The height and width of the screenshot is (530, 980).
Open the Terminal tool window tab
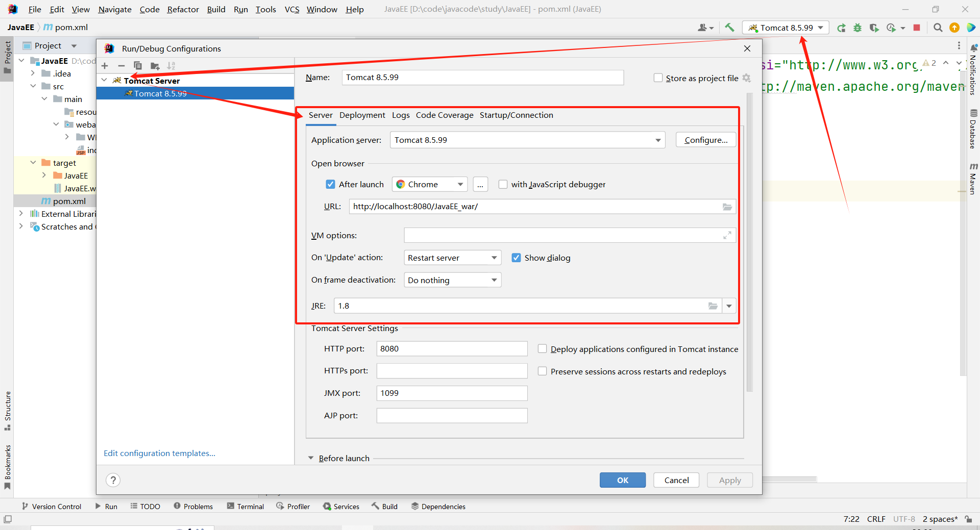point(246,506)
